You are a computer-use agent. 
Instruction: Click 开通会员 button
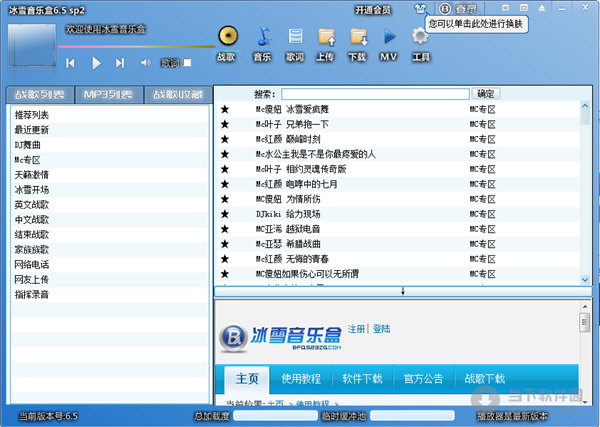coord(373,10)
